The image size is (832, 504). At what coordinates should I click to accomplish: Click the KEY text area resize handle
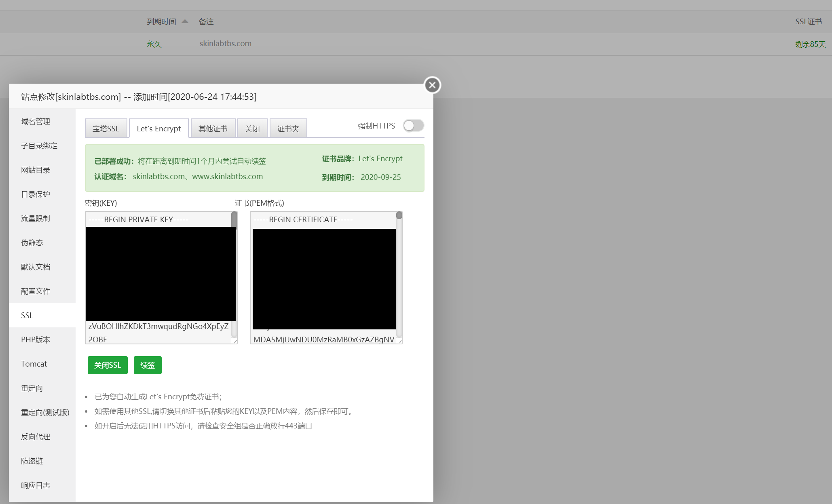tap(234, 341)
